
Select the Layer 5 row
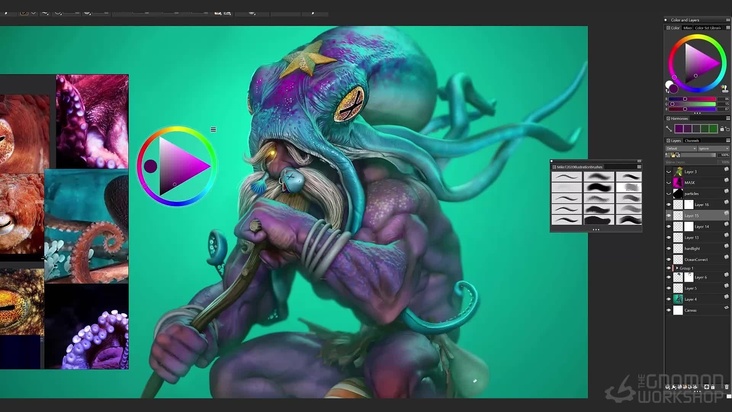[697, 288]
